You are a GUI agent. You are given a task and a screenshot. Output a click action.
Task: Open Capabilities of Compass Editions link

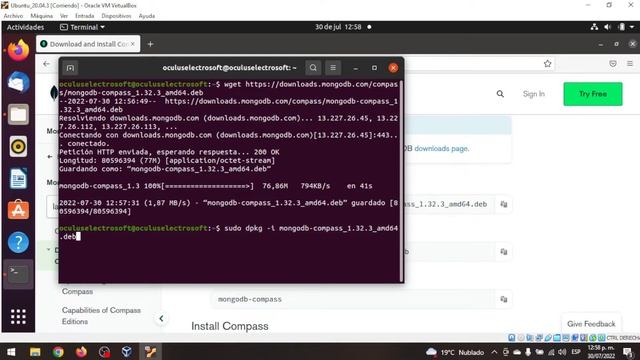[101, 316]
